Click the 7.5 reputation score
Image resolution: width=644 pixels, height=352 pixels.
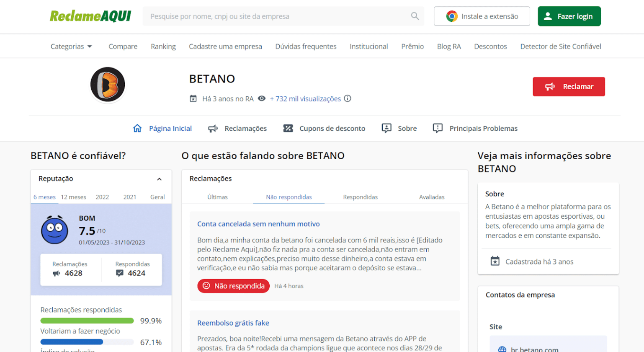(87, 231)
